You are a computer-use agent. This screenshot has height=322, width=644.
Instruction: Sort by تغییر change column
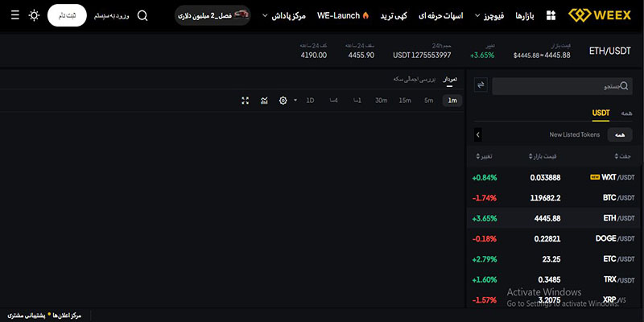pyautogui.click(x=485, y=156)
